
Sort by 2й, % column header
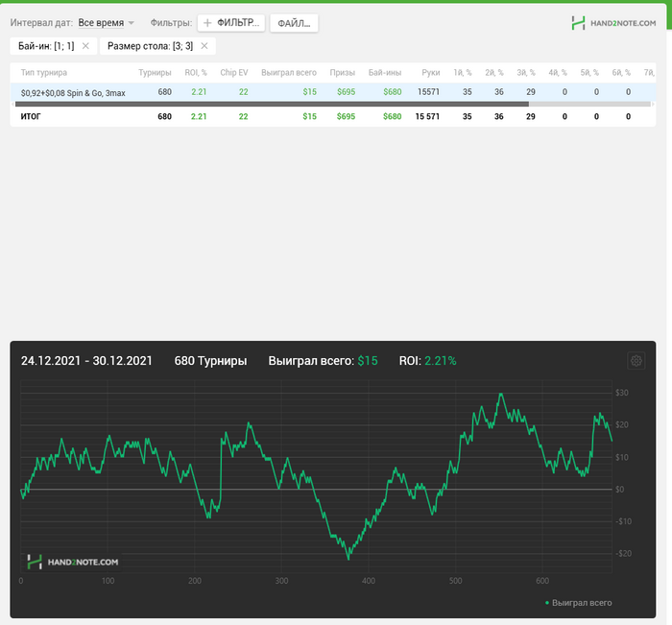[x=494, y=72]
